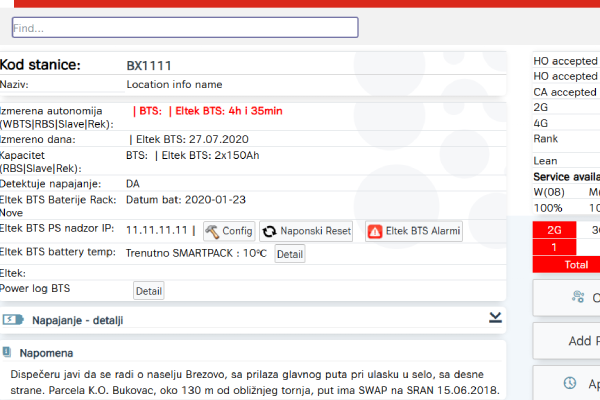
Task: Click the Napomena heading
Action: click(46, 353)
